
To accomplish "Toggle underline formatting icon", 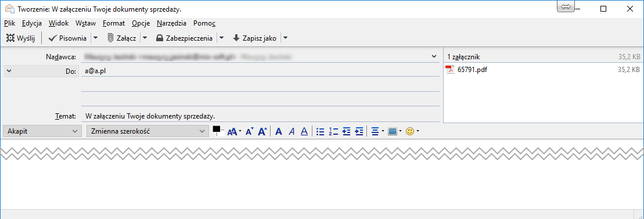I will (x=304, y=131).
